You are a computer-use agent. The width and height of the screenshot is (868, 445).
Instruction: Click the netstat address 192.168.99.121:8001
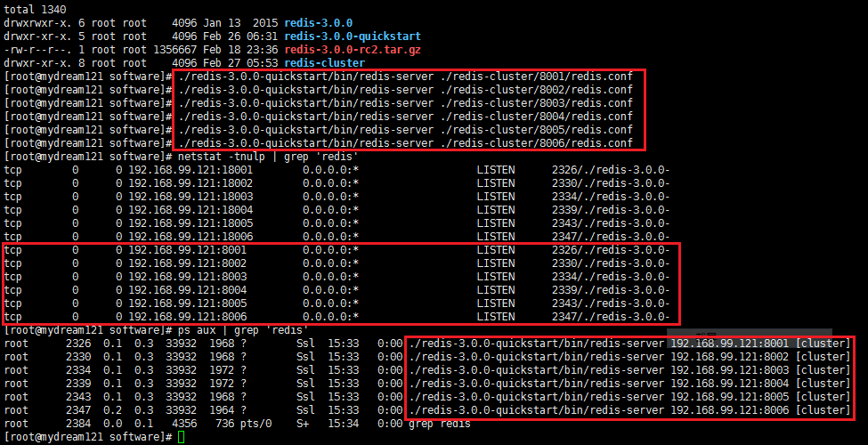188,250
